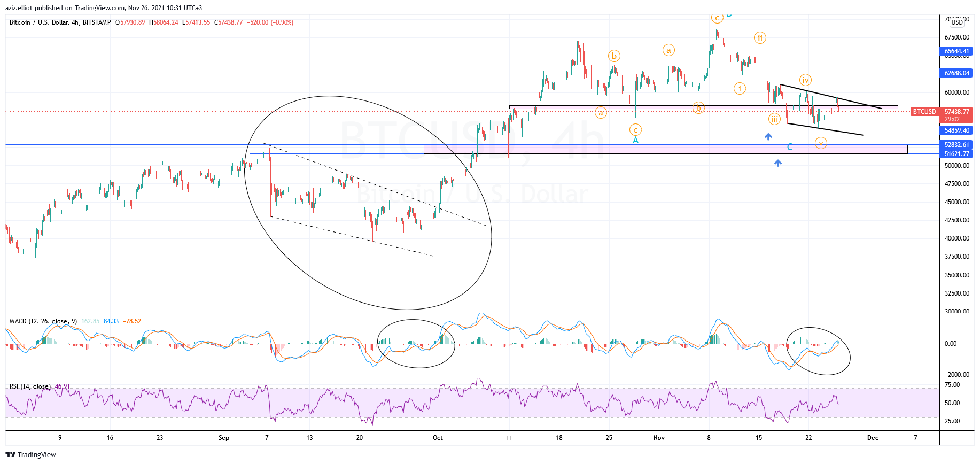Click the RSI value 46.91
980x464 pixels.
[x=63, y=386]
